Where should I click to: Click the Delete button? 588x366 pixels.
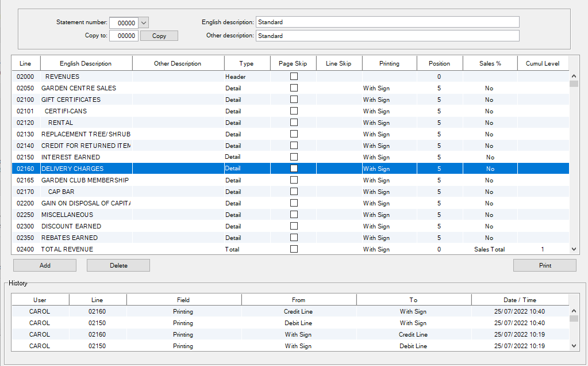[x=118, y=265]
